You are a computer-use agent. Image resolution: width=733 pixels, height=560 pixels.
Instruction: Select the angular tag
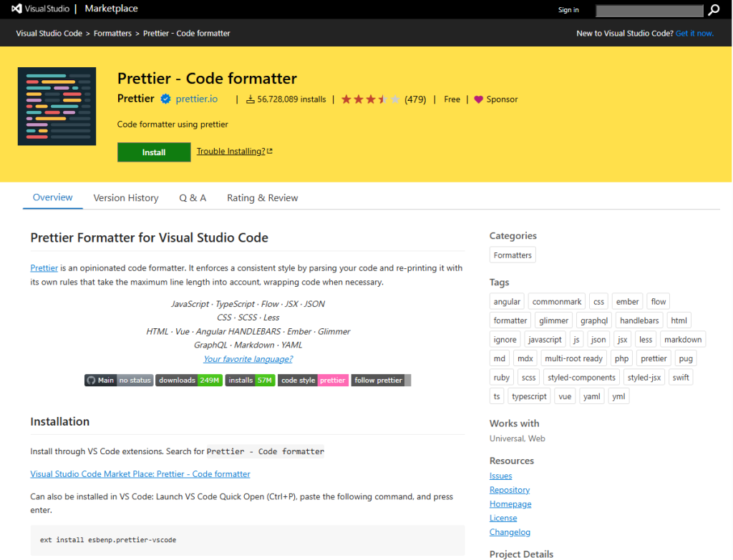507,302
